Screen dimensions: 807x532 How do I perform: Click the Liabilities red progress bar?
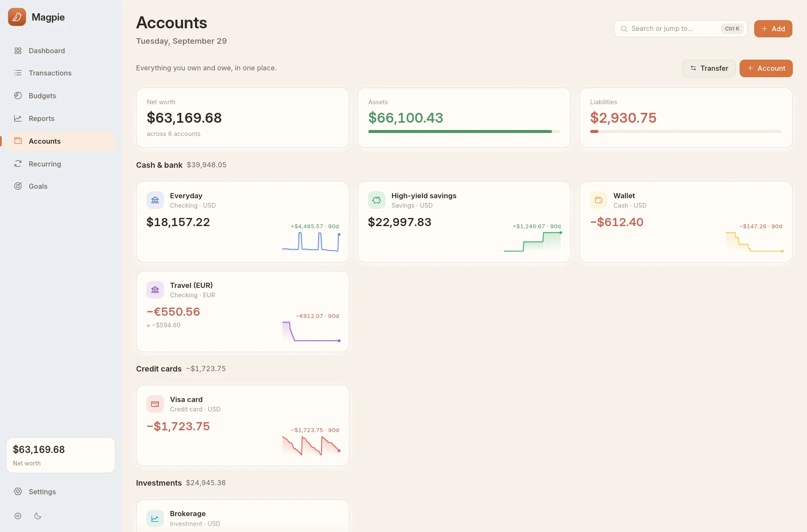pyautogui.click(x=686, y=131)
